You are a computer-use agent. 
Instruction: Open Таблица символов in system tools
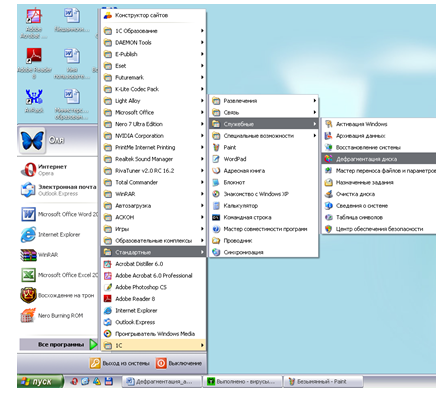tap(379, 217)
